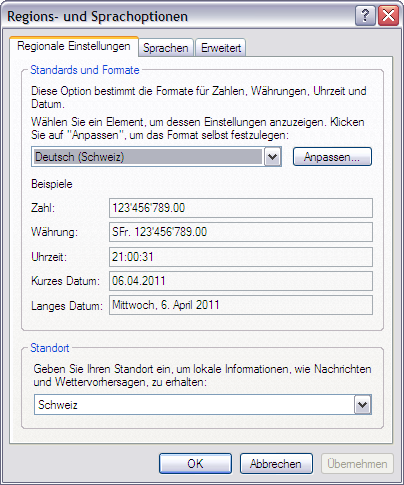Image resolution: width=404 pixels, height=485 pixels.
Task: Expand the format language dropdown arrow
Action: point(273,157)
